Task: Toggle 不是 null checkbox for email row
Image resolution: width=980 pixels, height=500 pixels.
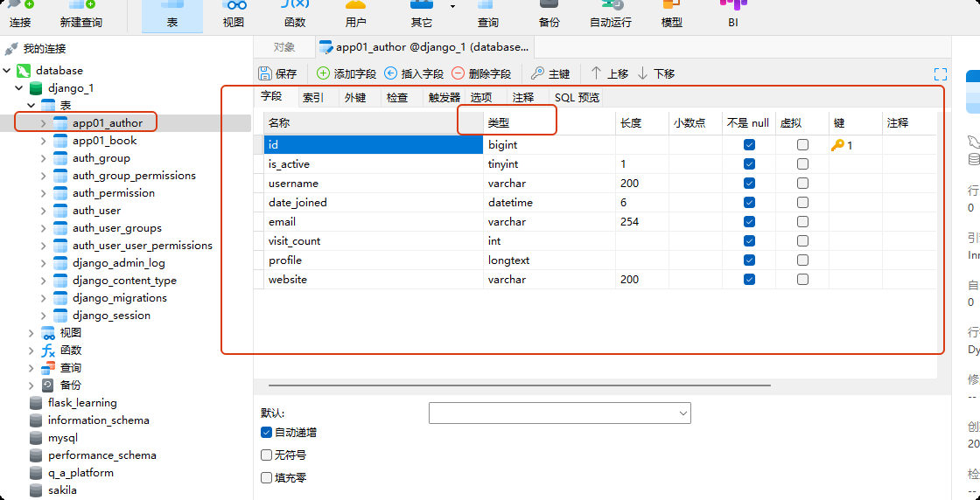Action: pyautogui.click(x=749, y=222)
